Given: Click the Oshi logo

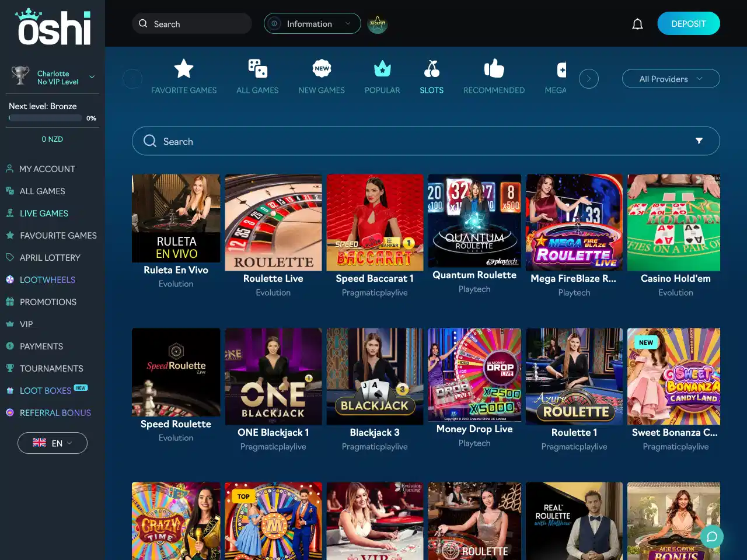Looking at the screenshot, I should click(x=54, y=27).
